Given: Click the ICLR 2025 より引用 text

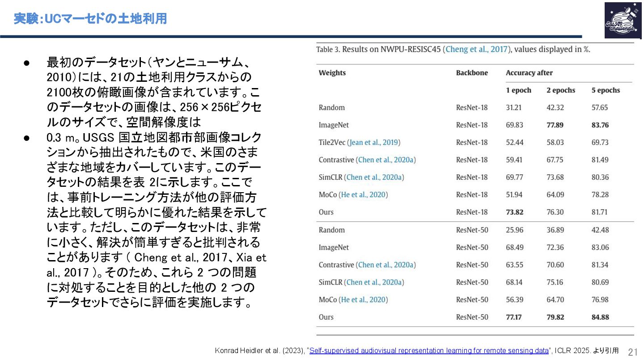Looking at the screenshot, I should pos(586,351).
